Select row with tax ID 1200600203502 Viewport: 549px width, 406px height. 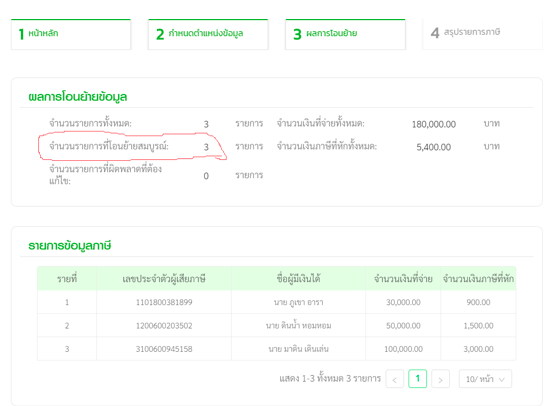277,326
